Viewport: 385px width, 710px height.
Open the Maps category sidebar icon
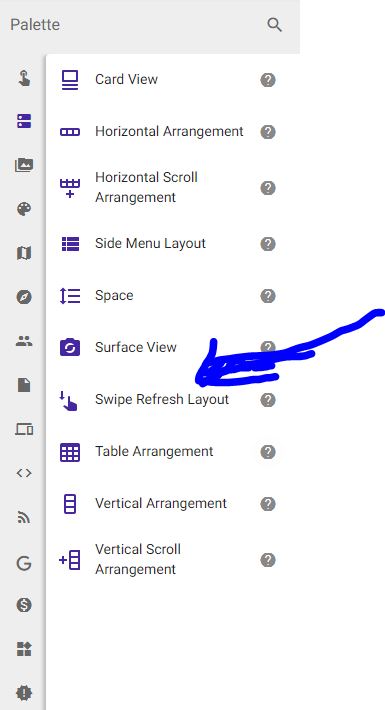(x=24, y=253)
